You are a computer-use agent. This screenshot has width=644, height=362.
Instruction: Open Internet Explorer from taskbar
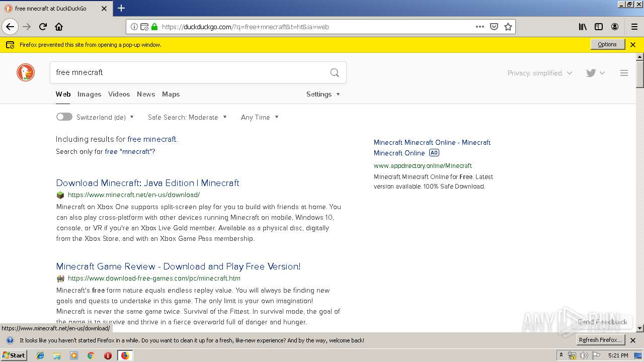[40, 355]
